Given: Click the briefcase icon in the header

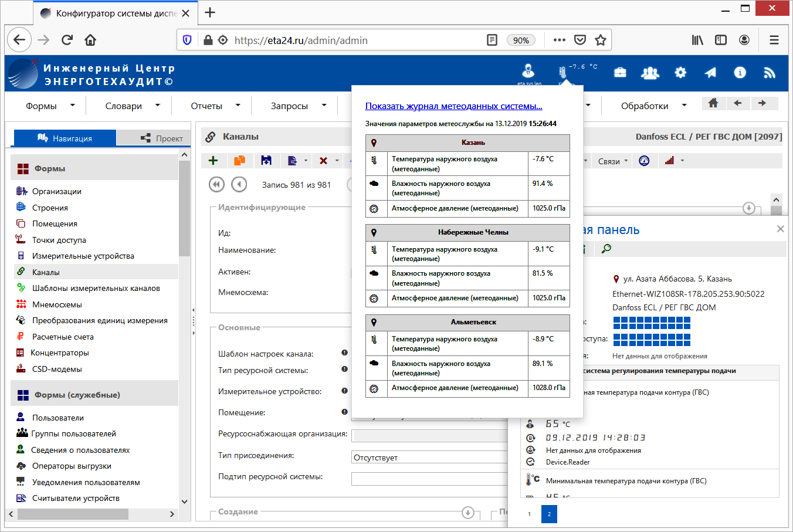Looking at the screenshot, I should [x=620, y=72].
